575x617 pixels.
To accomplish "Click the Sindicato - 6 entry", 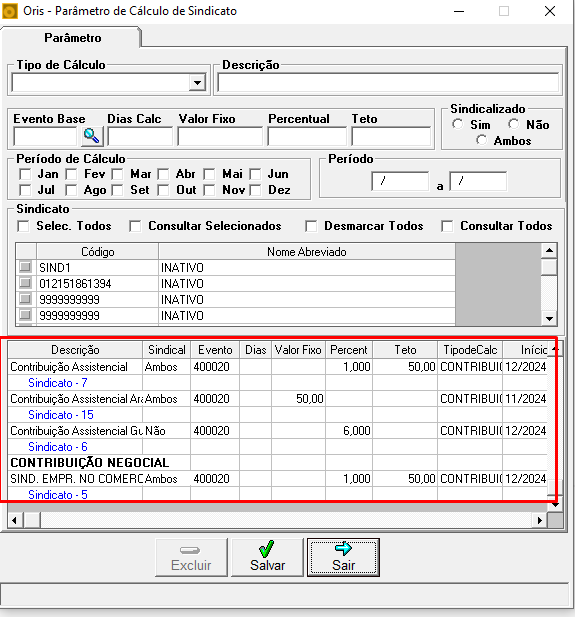I will point(58,447).
